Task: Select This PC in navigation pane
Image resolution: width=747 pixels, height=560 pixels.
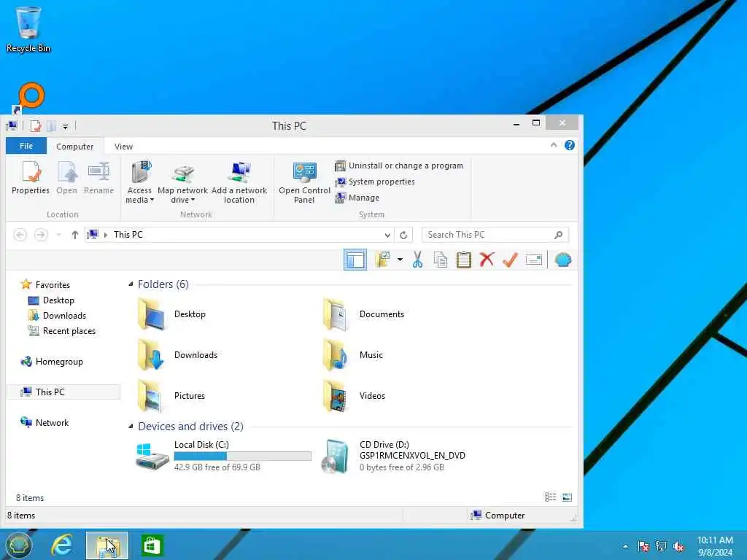Action: point(63,392)
